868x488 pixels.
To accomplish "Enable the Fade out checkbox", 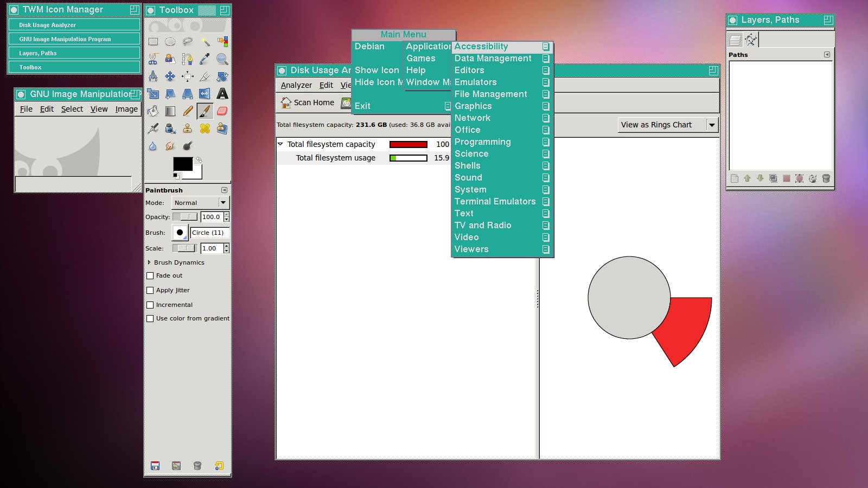I will pyautogui.click(x=150, y=276).
